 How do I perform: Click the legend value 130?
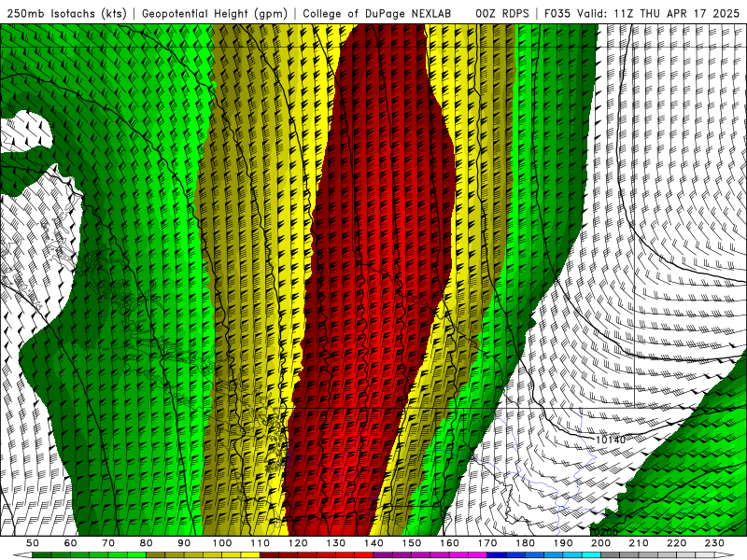tap(335, 543)
